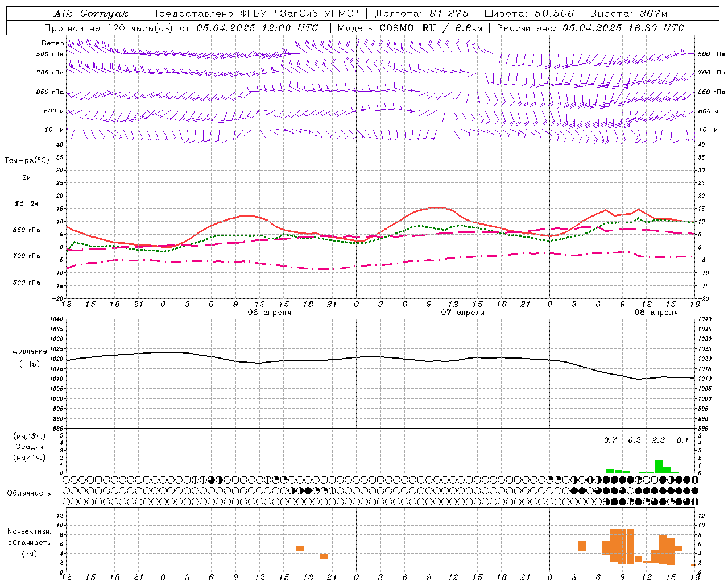Click the 'Осадки' precipitation label
The width and height of the screenshot is (728, 582).
[29, 447]
